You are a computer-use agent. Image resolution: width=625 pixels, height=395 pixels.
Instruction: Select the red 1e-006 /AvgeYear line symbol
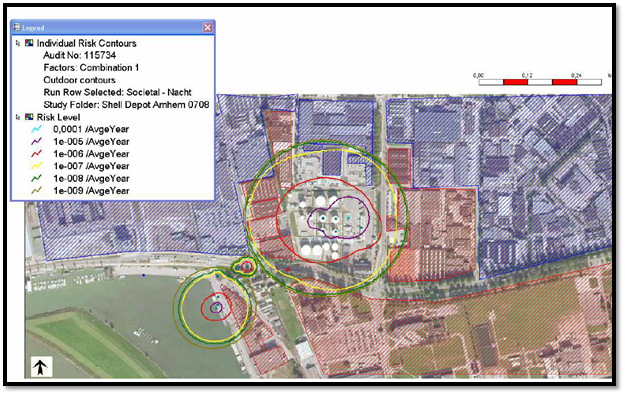pos(37,153)
